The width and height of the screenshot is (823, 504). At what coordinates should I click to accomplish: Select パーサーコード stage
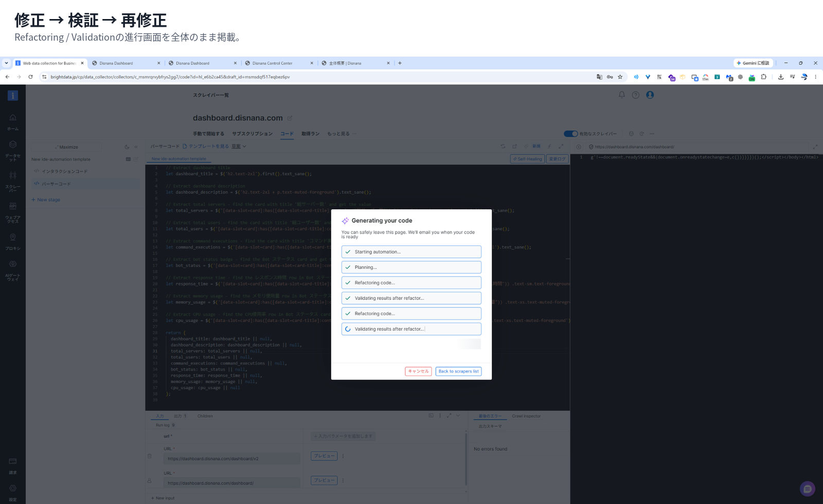tap(84, 184)
